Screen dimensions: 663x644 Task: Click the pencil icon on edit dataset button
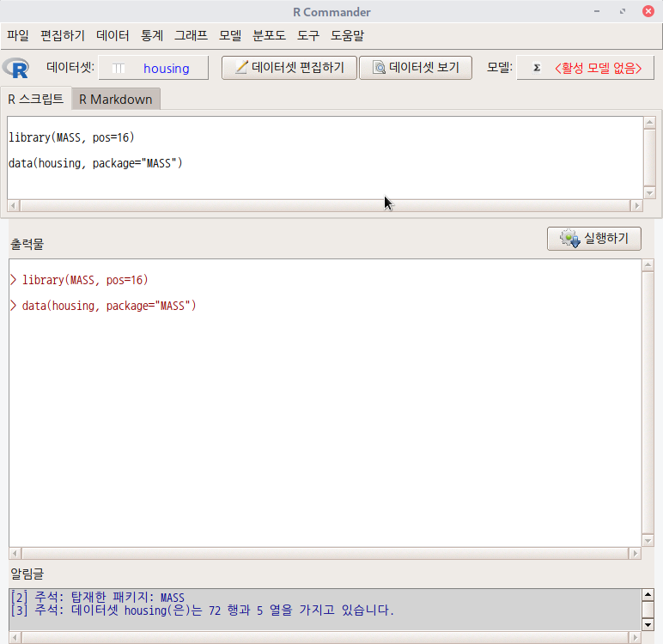pos(241,67)
